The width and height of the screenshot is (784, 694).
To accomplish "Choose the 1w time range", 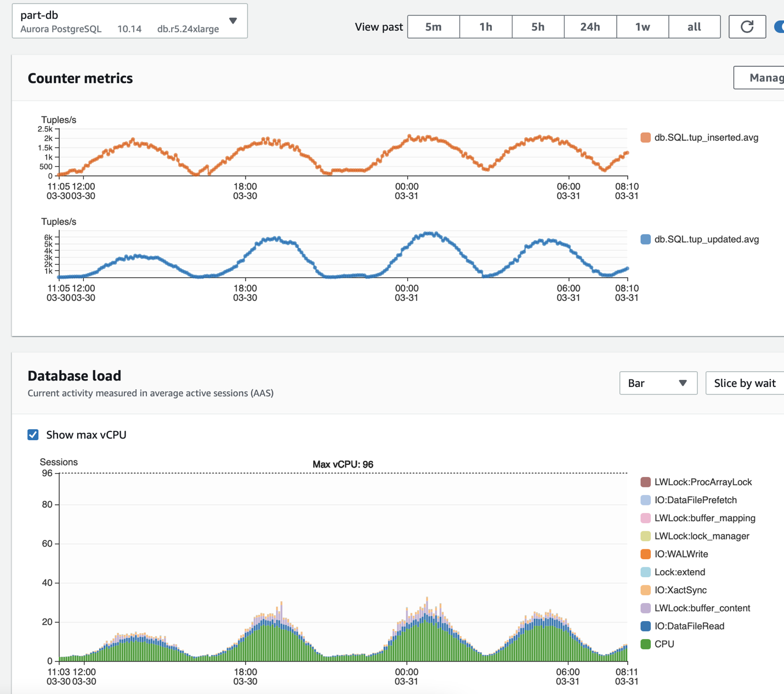I will [x=642, y=27].
